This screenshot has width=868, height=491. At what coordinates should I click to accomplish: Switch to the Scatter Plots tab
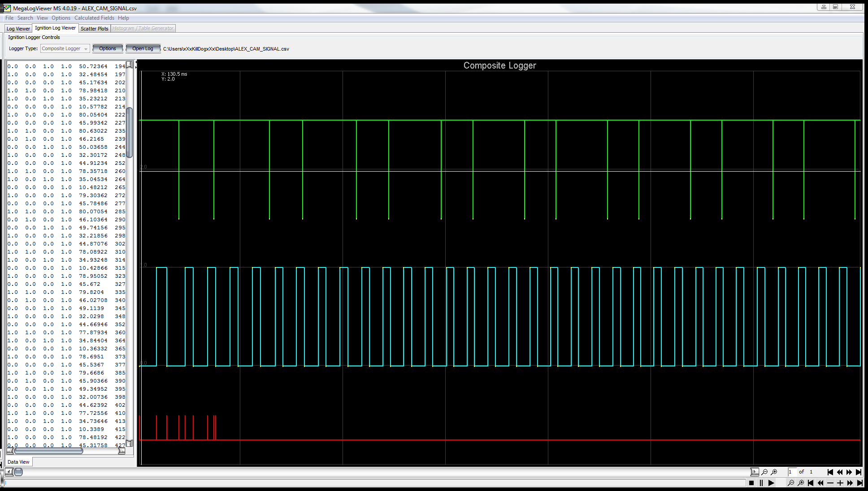pos(94,29)
